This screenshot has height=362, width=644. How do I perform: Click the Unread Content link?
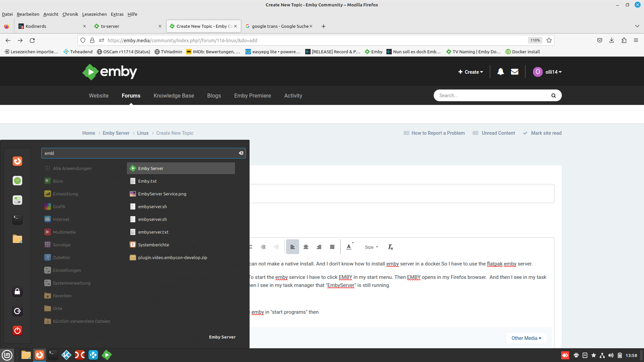(498, 133)
